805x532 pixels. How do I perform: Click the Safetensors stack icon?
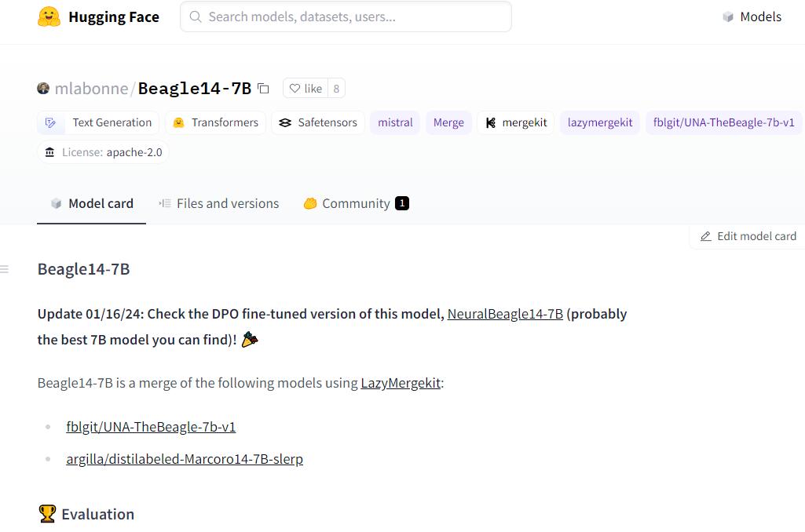[x=285, y=122]
